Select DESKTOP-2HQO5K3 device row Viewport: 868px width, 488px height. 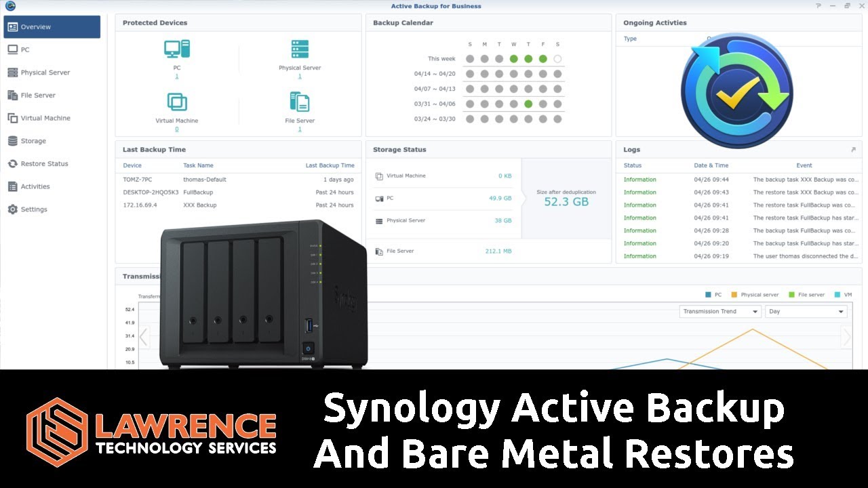pyautogui.click(x=238, y=192)
